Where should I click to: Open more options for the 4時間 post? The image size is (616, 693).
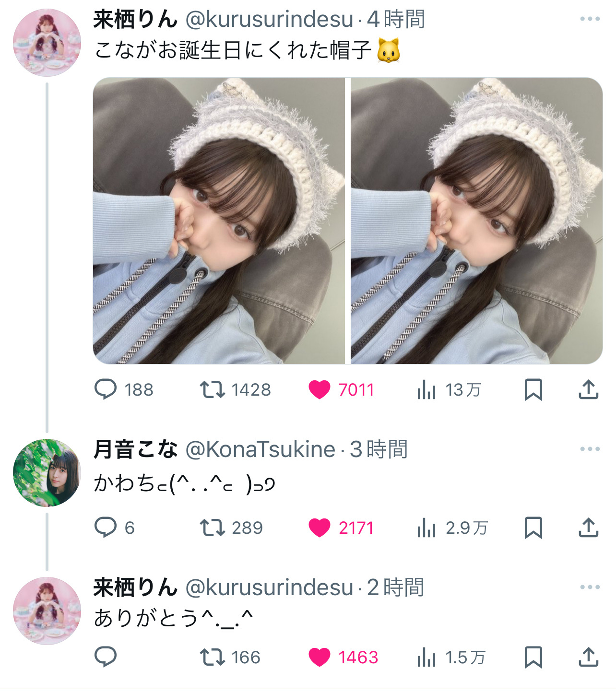[590, 19]
